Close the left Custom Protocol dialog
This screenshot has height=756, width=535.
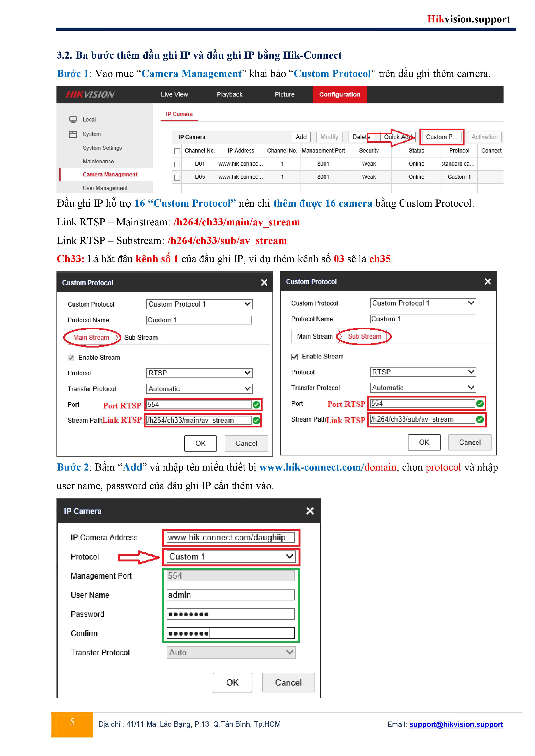click(264, 282)
